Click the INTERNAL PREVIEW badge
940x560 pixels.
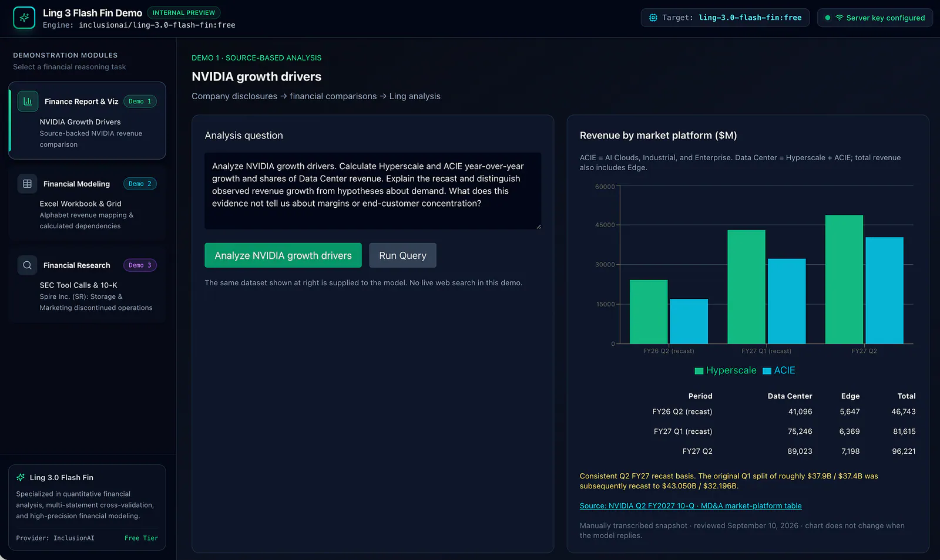(184, 13)
